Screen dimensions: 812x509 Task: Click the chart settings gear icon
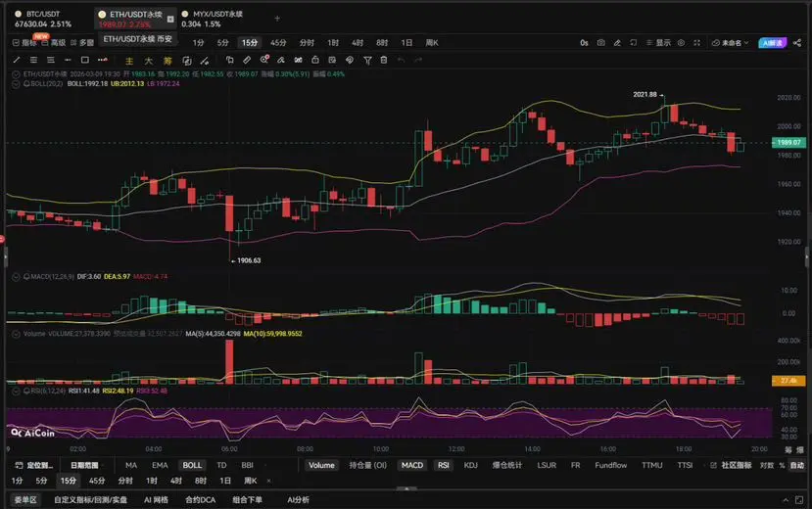point(681,43)
